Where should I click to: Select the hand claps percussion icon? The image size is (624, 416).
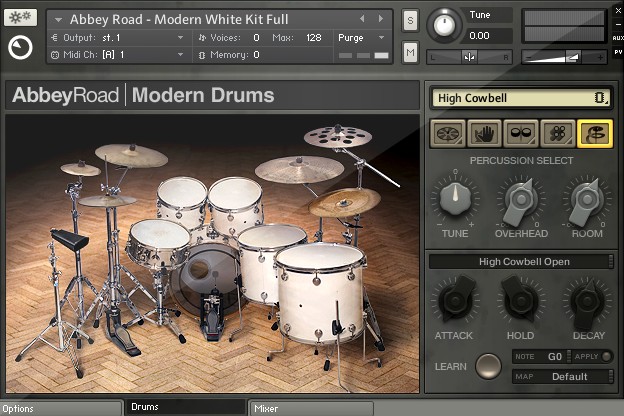click(484, 133)
